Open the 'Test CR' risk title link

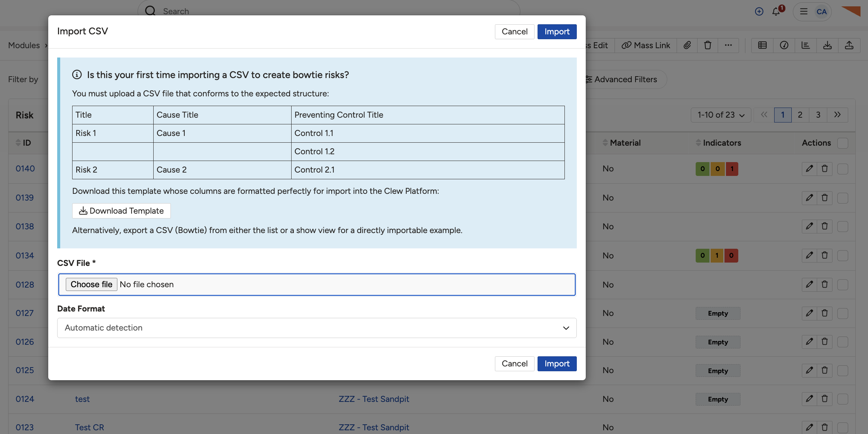(89, 428)
